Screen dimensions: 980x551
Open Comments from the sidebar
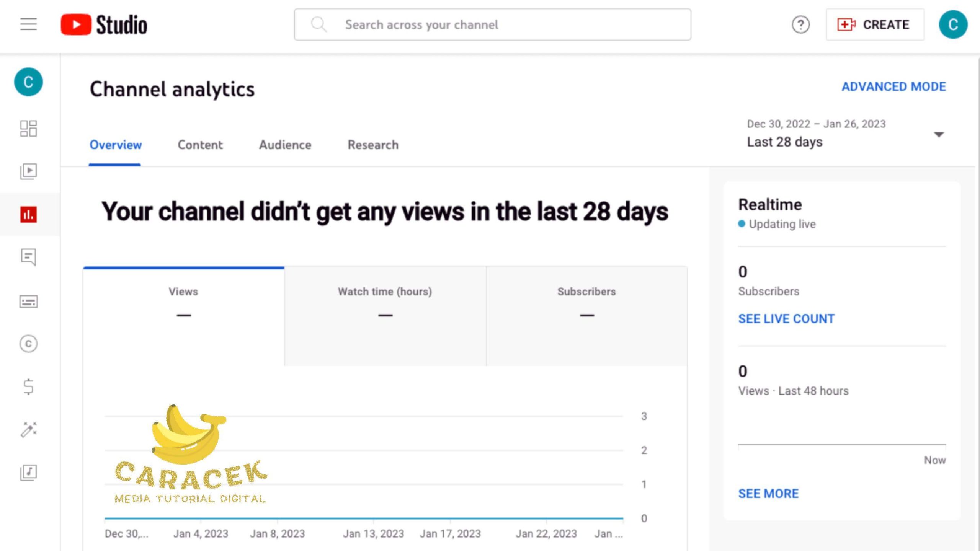pyautogui.click(x=28, y=257)
